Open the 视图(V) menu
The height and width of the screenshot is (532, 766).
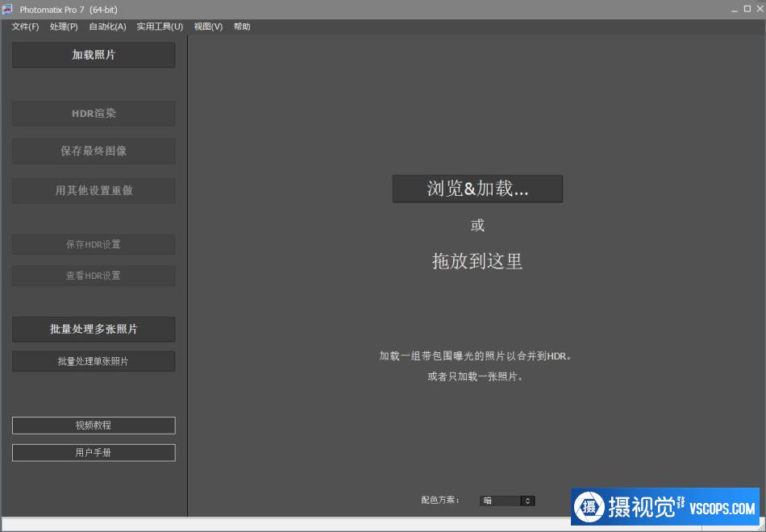pos(208,27)
